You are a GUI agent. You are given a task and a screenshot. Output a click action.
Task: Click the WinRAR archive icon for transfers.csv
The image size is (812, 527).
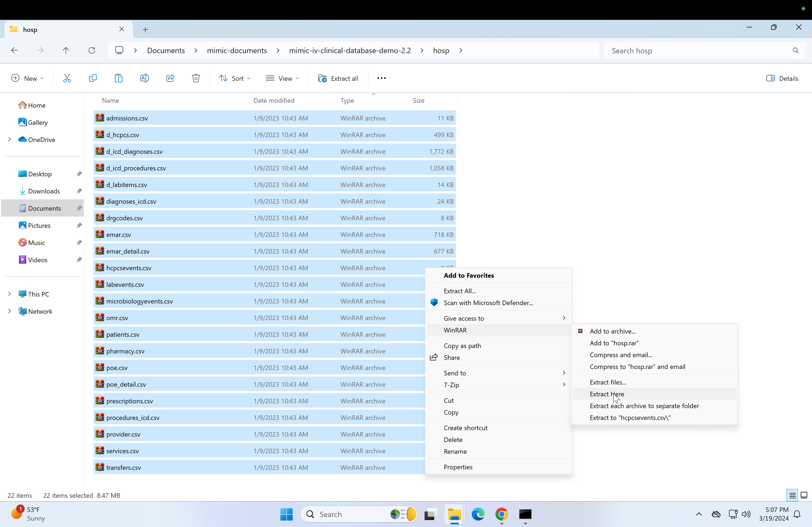[x=99, y=467]
